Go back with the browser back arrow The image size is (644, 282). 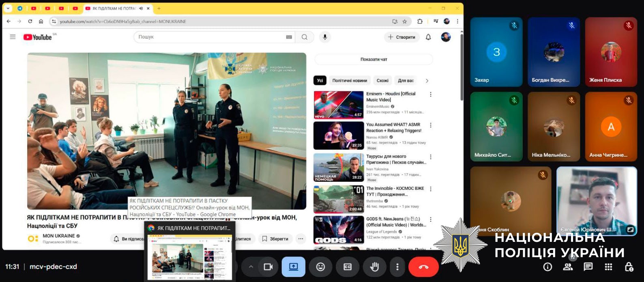pos(9,21)
